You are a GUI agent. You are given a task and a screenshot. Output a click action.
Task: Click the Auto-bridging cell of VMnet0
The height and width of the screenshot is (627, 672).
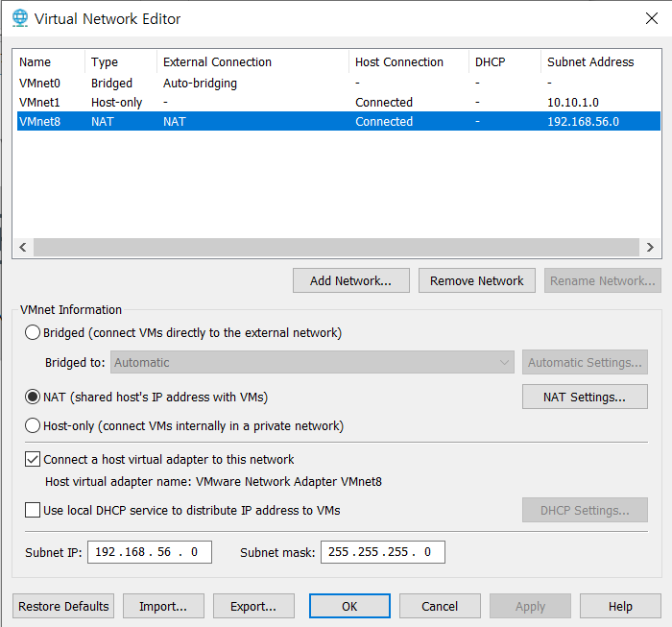[x=200, y=84]
